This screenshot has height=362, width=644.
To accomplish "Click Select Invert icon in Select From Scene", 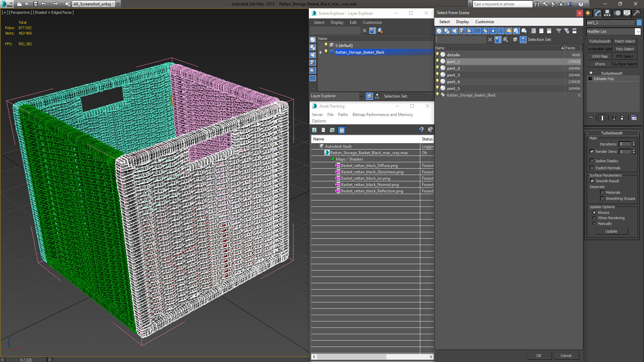I will (x=549, y=31).
